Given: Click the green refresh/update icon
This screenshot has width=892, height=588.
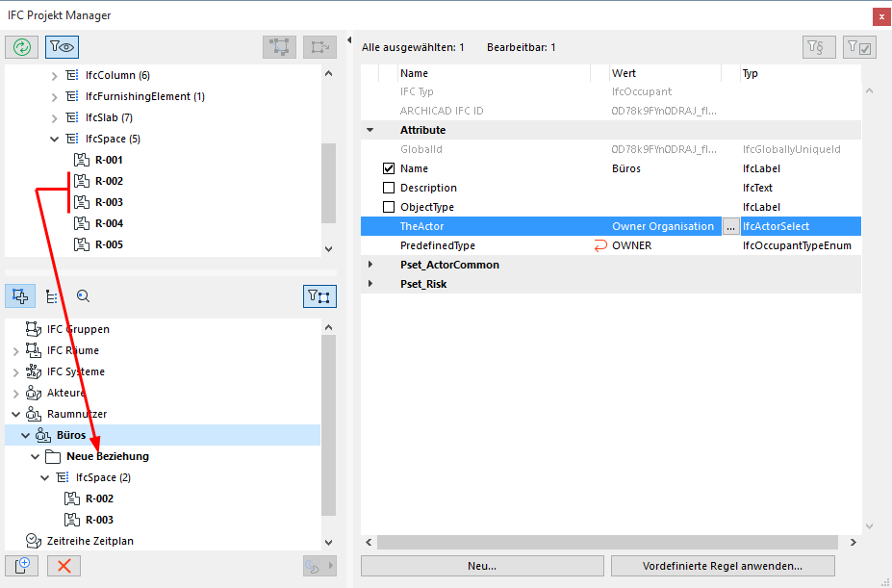Looking at the screenshot, I should [x=21, y=47].
